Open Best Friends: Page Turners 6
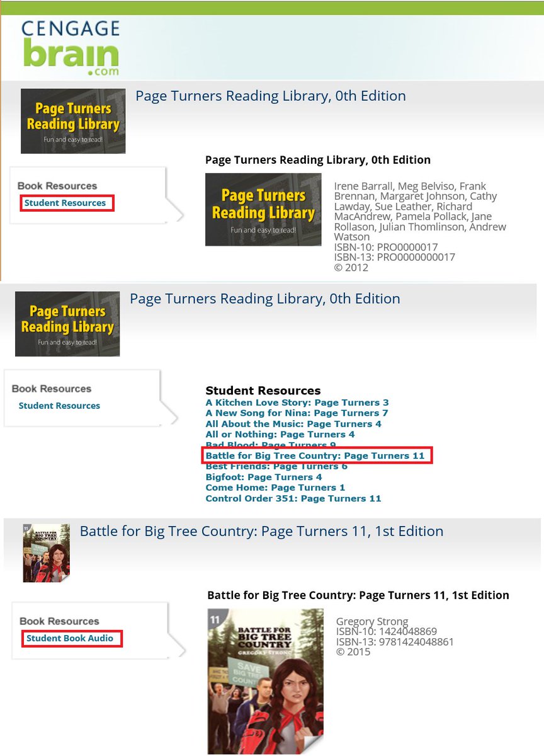The width and height of the screenshot is (544, 756). 276,466
